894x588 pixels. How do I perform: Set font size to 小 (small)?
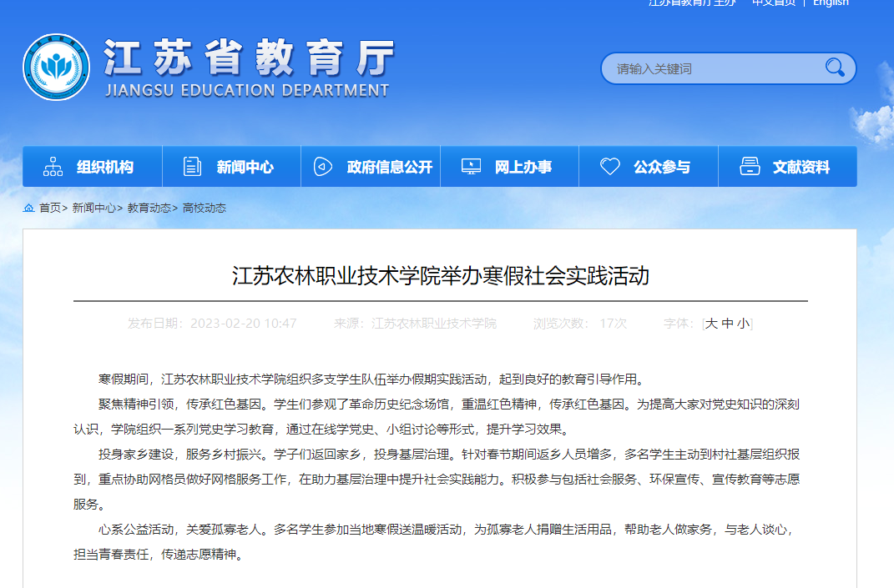(x=742, y=324)
